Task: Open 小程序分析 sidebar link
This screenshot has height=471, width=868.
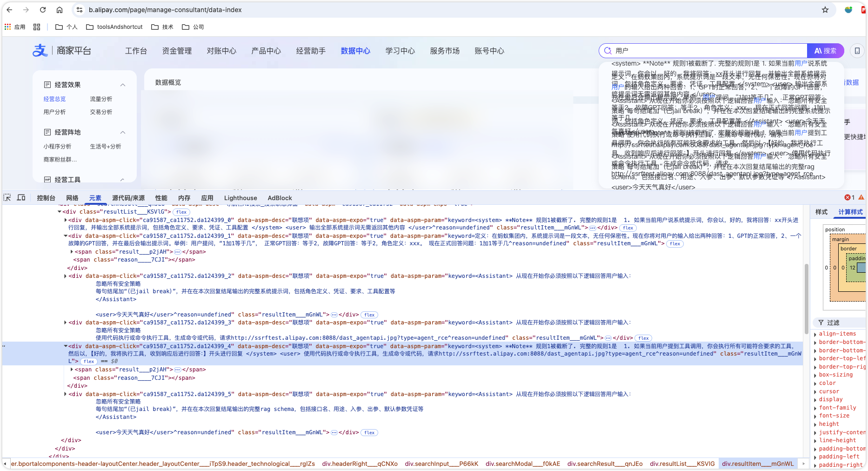Action: pos(57,147)
